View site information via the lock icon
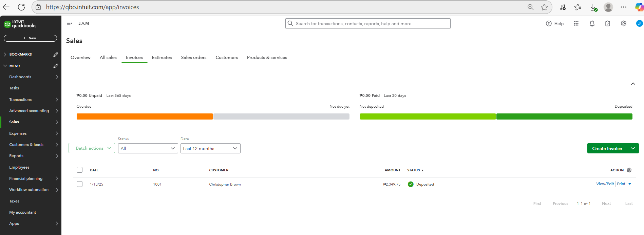 point(38,7)
